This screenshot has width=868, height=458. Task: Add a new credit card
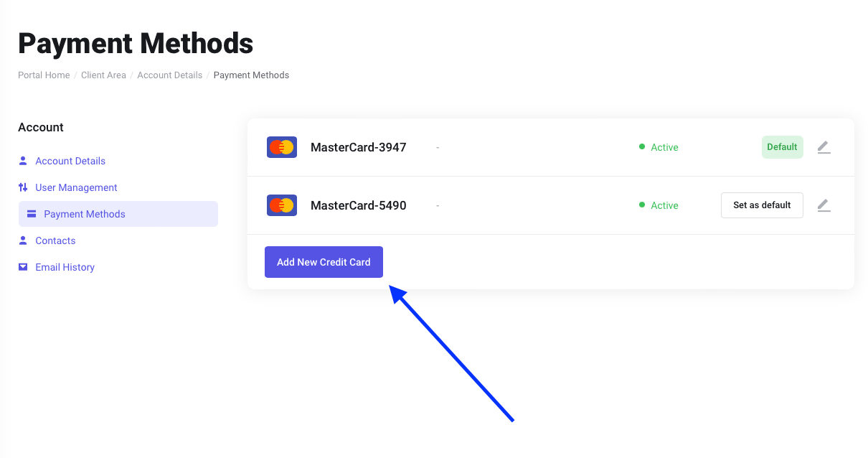[x=324, y=262]
